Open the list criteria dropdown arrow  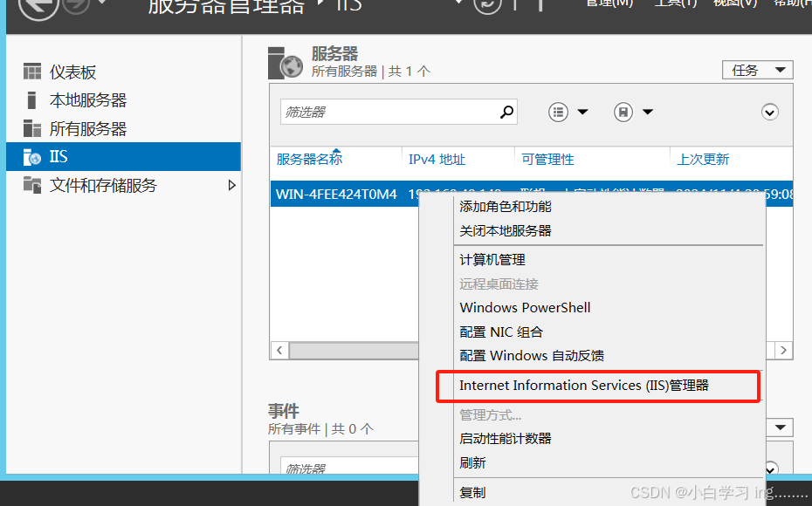pos(582,112)
